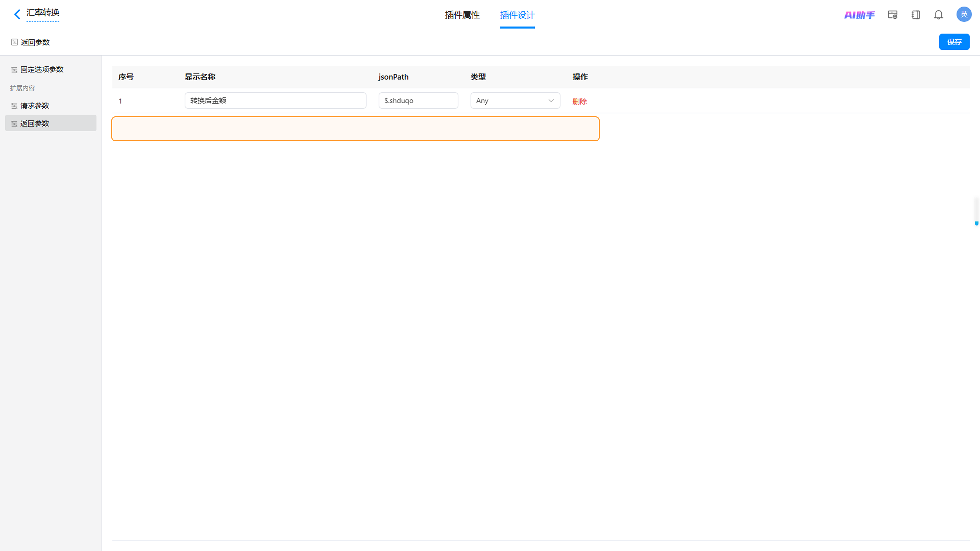The width and height of the screenshot is (980, 551).
Task: Click the 操作 column header
Action: pos(580,77)
